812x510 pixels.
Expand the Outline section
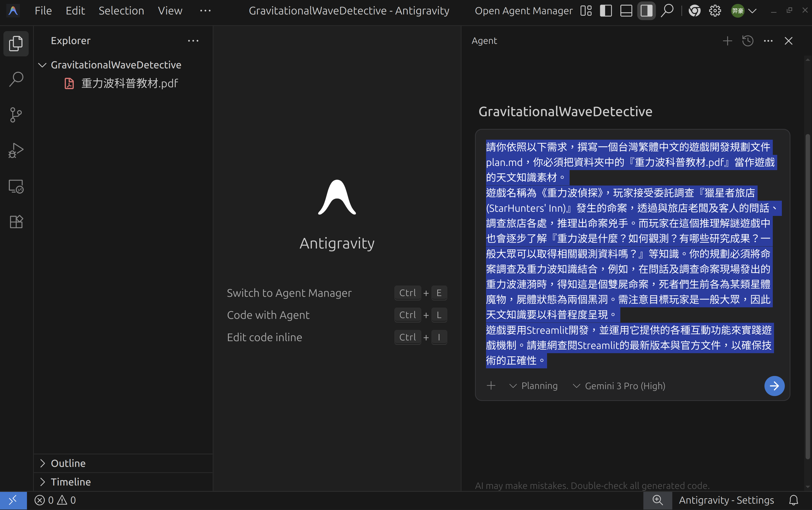pyautogui.click(x=68, y=463)
